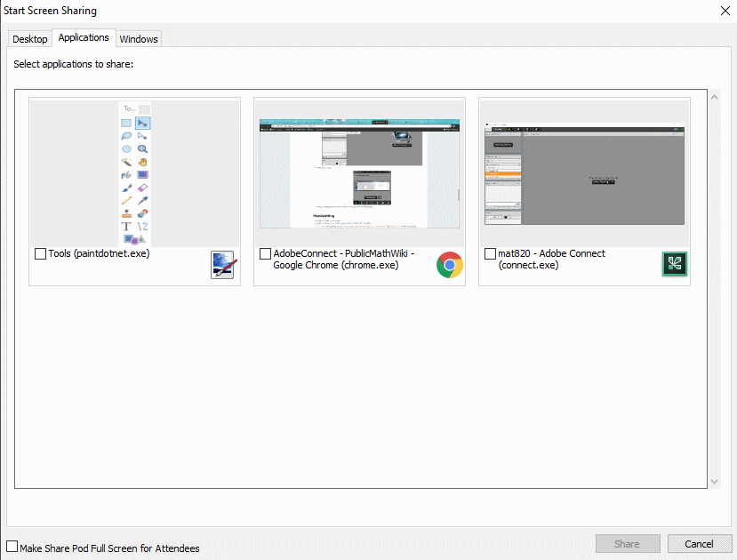737x560 pixels.
Task: Select the Chrome AdobeConnect PublicMathWiki thumbnail
Action: click(359, 173)
